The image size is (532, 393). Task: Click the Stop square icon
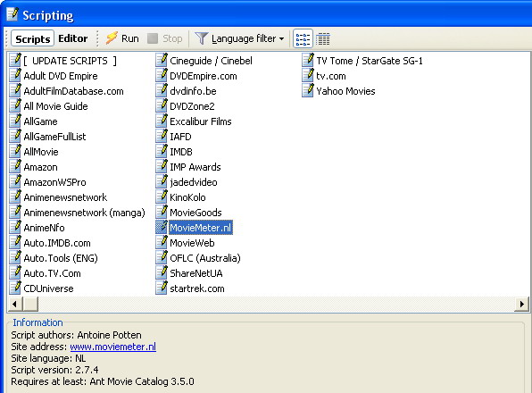coord(153,38)
